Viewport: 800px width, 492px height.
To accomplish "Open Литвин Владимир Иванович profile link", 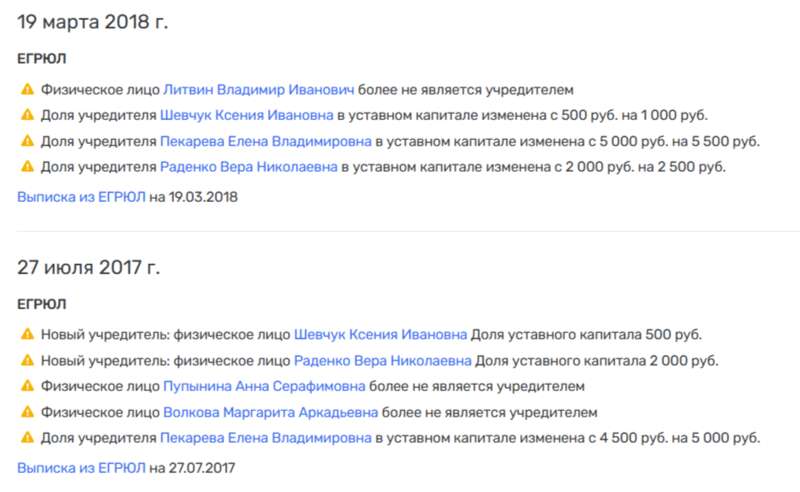I will click(x=258, y=88).
